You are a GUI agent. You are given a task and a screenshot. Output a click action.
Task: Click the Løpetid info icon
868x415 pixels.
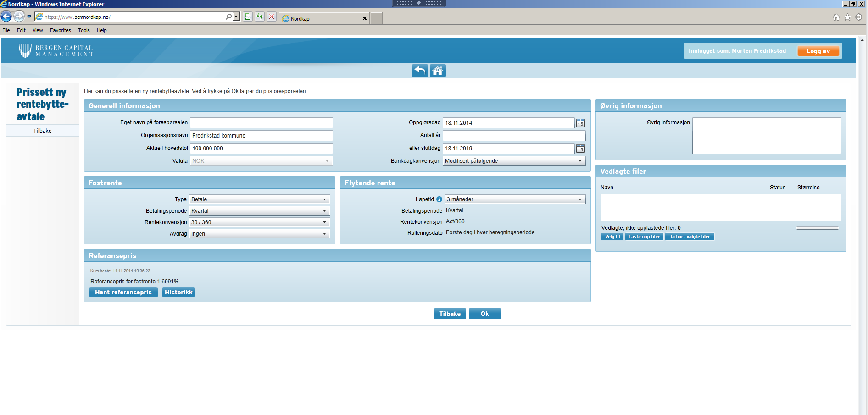(439, 199)
